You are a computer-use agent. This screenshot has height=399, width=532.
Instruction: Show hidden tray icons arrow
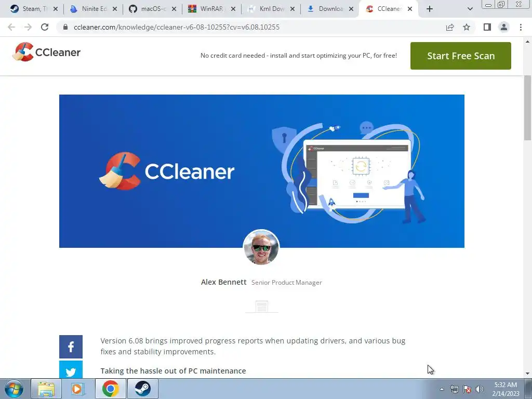pos(442,389)
